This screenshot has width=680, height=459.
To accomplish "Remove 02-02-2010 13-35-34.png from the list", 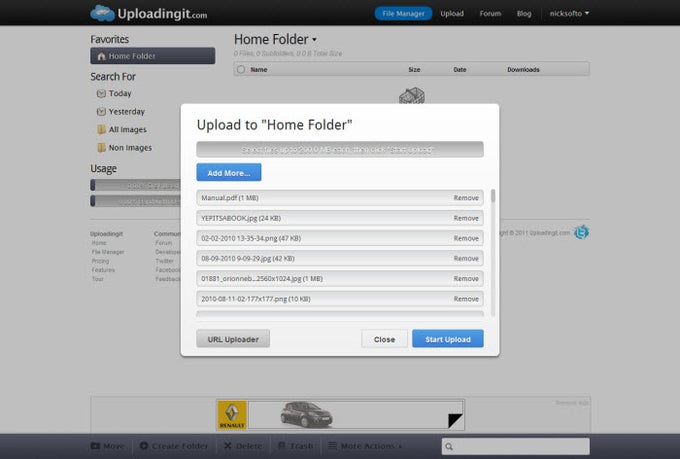I will [466, 238].
